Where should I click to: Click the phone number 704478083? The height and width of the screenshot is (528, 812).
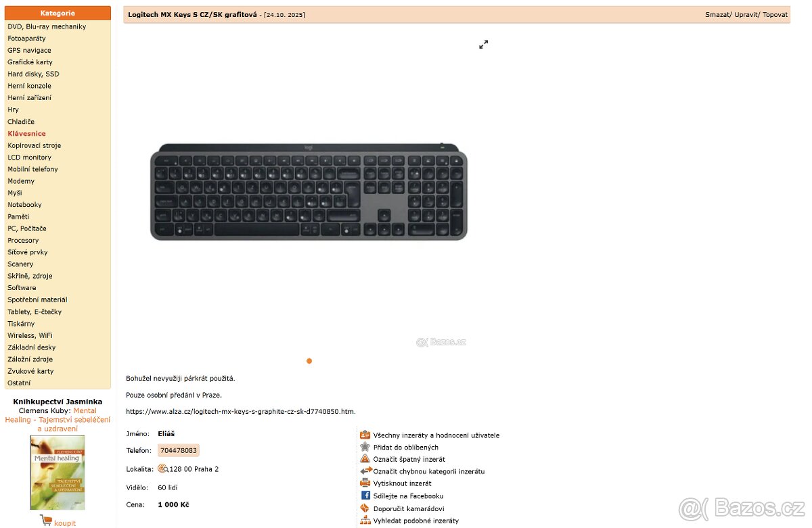179,450
